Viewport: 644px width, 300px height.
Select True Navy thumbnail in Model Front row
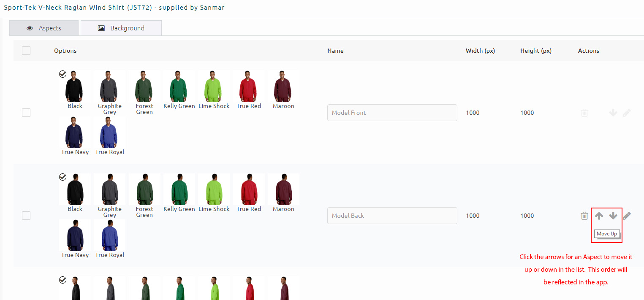(75, 132)
